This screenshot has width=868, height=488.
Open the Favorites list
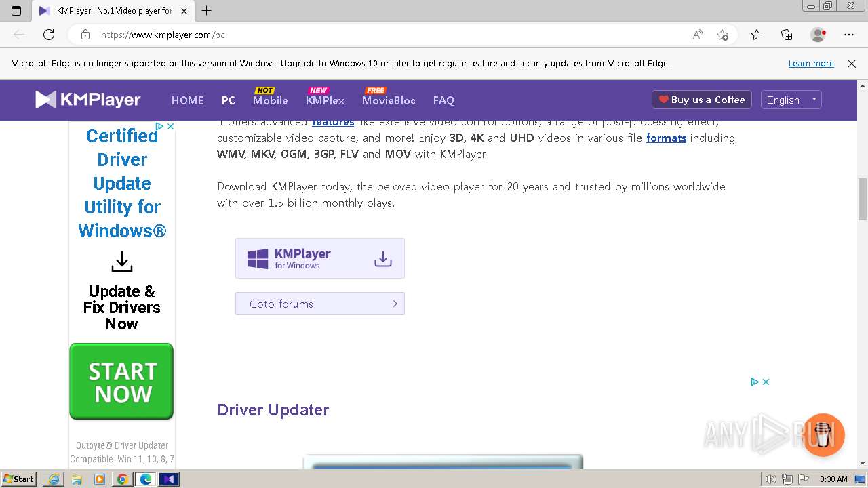coord(757,35)
